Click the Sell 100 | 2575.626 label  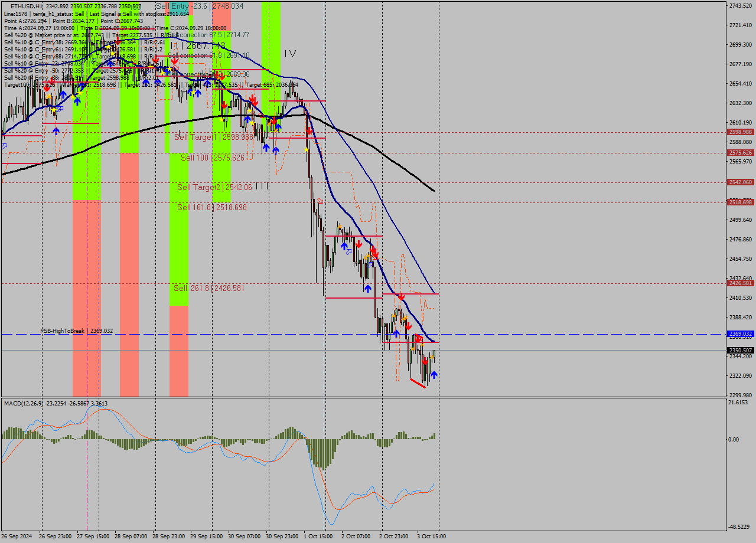pyautogui.click(x=213, y=158)
